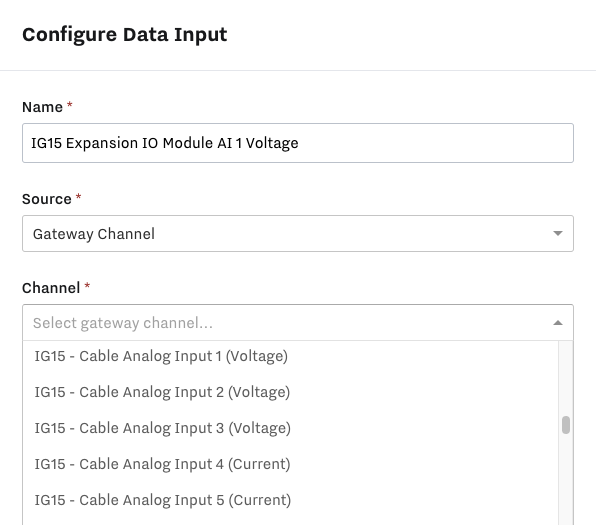Collapse the Channel list using the up-arrow
Image resolution: width=596 pixels, height=525 pixels.
click(558, 323)
